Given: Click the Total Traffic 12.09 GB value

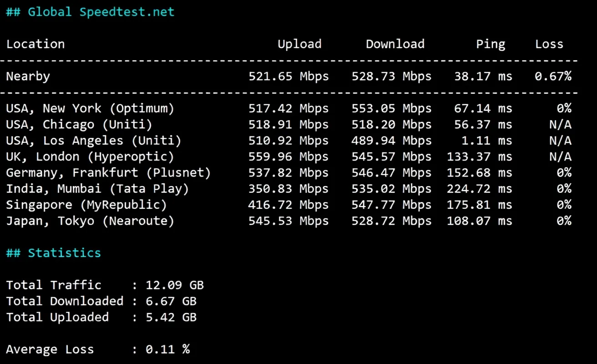Looking at the screenshot, I should point(175,285).
